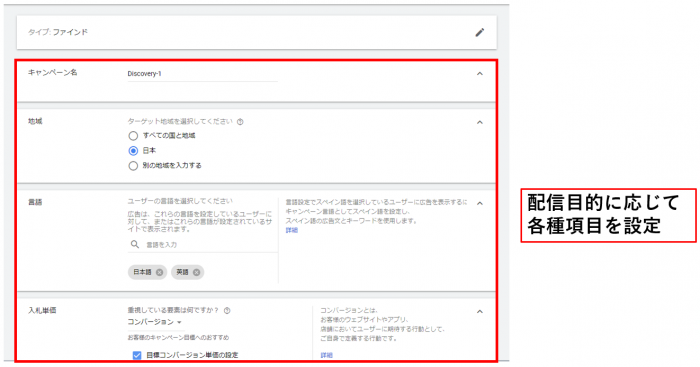
Task: Toggle 目標コンバージョン単価の設定 checkbox
Action: pyautogui.click(x=137, y=355)
